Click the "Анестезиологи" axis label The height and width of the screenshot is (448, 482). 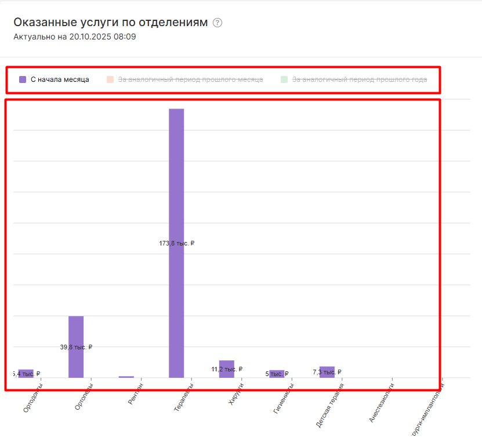pos(380,402)
